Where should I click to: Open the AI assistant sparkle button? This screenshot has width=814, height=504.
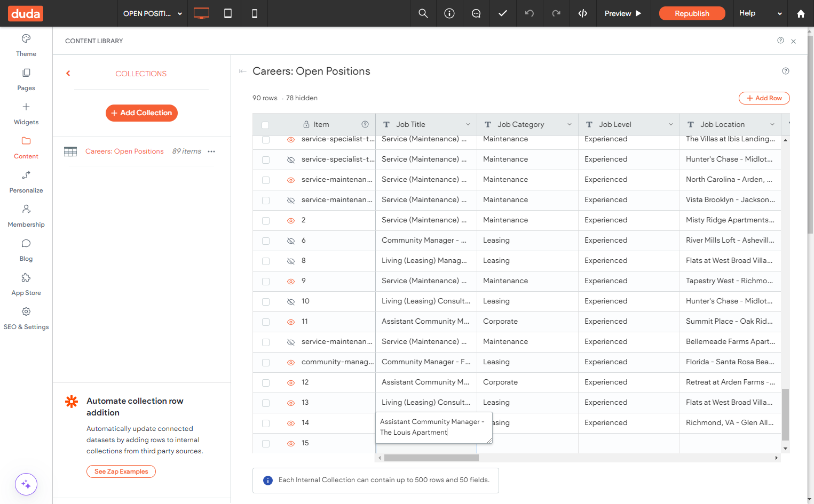[26, 484]
